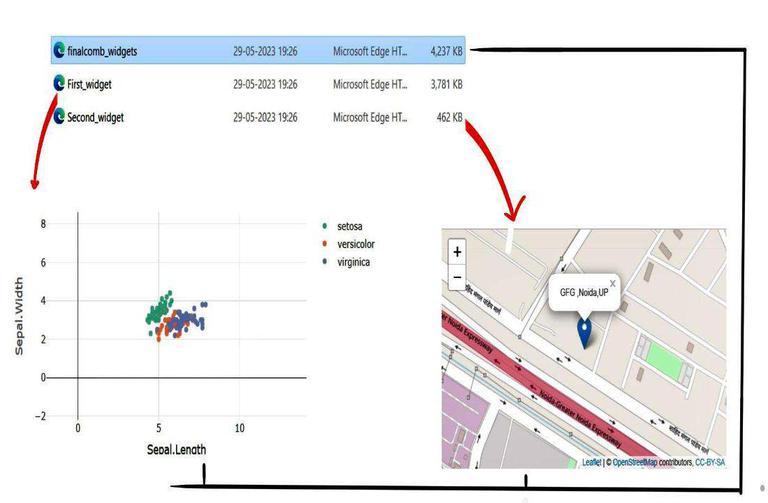Open the Leaflet attribution link
Image resolution: width=768 pixels, height=503 pixels.
click(592, 462)
